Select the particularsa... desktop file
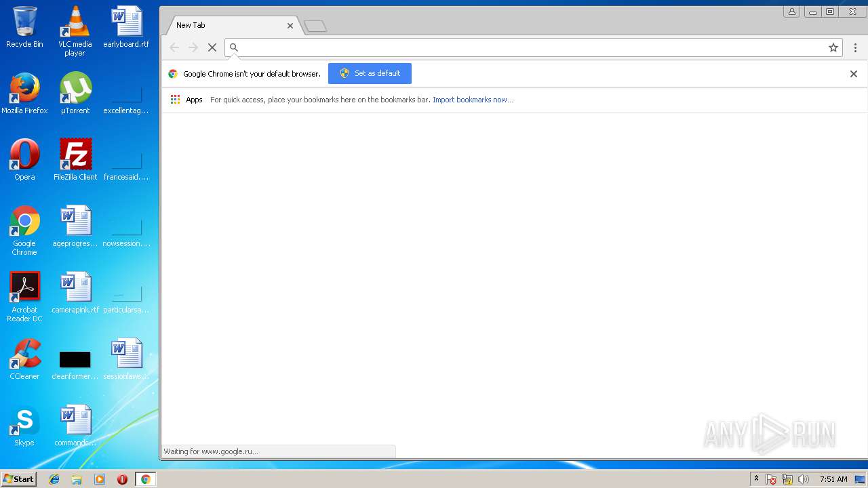868x488 pixels. pos(126,298)
